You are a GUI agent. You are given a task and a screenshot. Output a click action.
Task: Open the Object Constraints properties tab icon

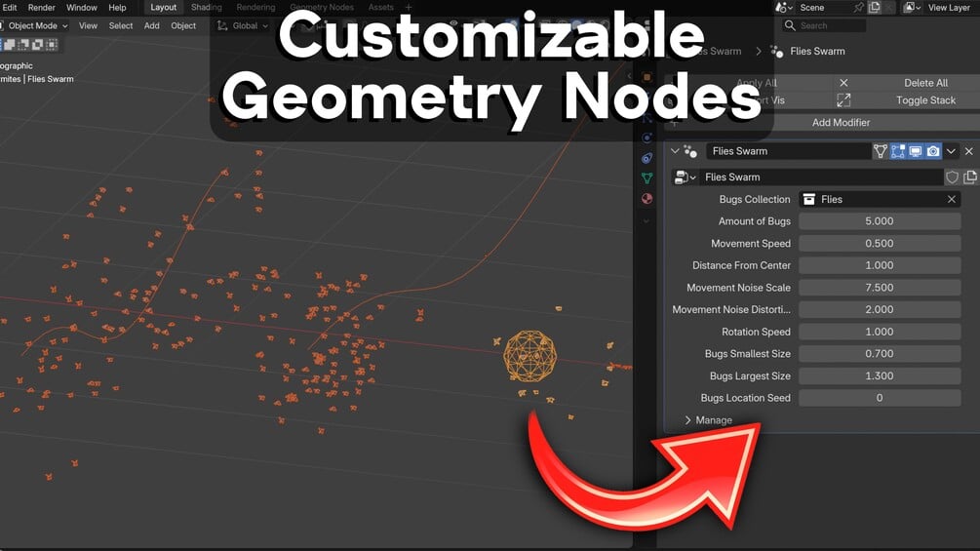[647, 158]
